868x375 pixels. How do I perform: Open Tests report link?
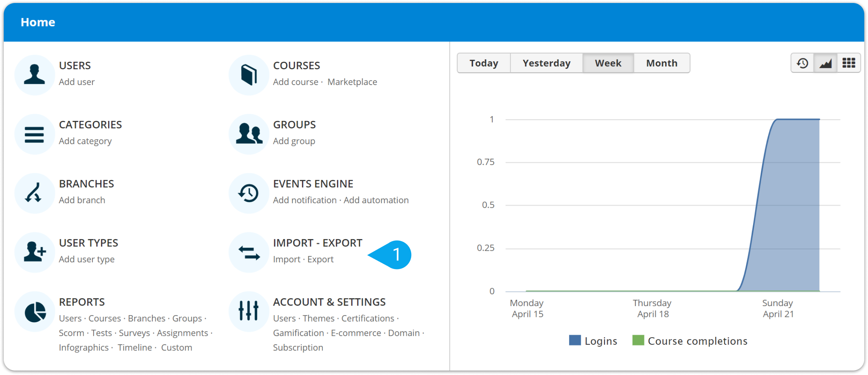102,333
